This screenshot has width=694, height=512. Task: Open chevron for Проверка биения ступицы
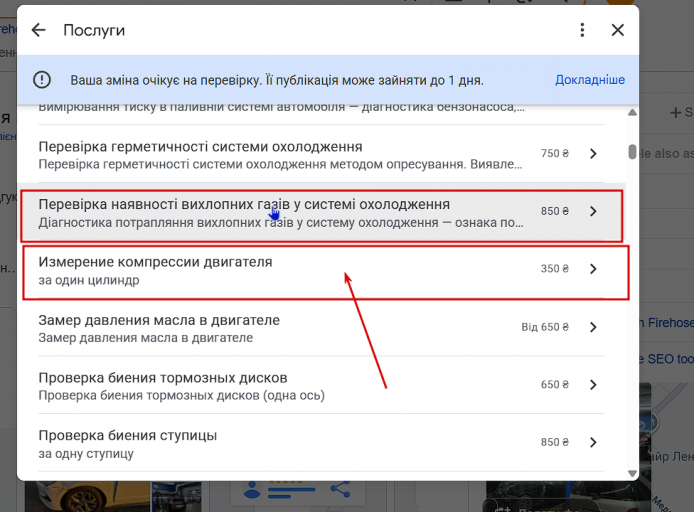[x=594, y=442]
